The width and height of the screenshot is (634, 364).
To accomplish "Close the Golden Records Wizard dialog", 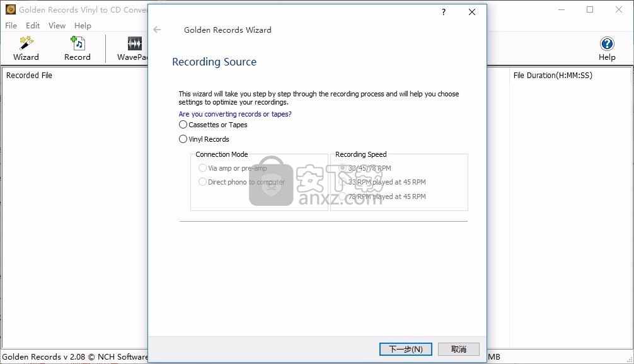I will [472, 12].
